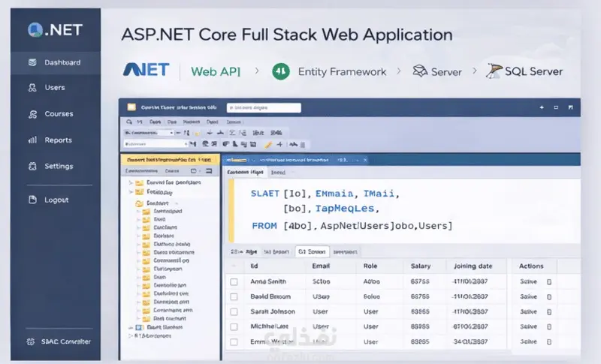This screenshot has width=601, height=364.
Task: Click the gear icon at the sidebar bottom
Action: (x=31, y=341)
